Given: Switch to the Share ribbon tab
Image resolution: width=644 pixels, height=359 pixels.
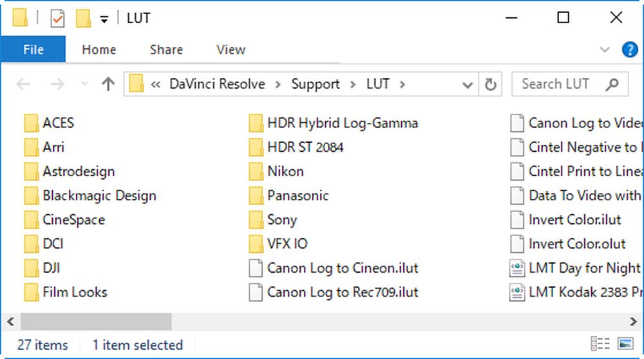Looking at the screenshot, I should (166, 50).
